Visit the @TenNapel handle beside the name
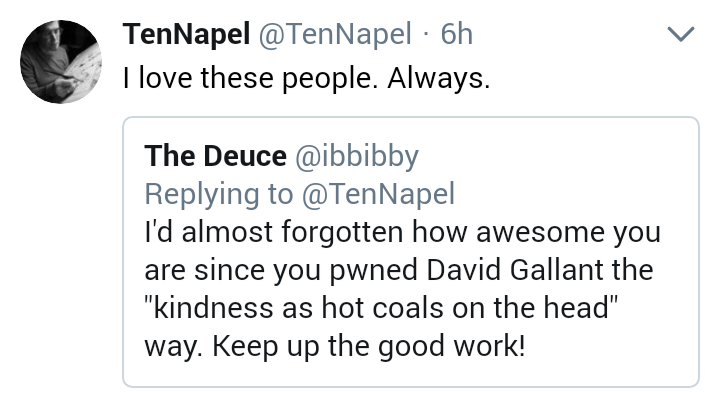This screenshot has height=403, width=720. (x=335, y=34)
